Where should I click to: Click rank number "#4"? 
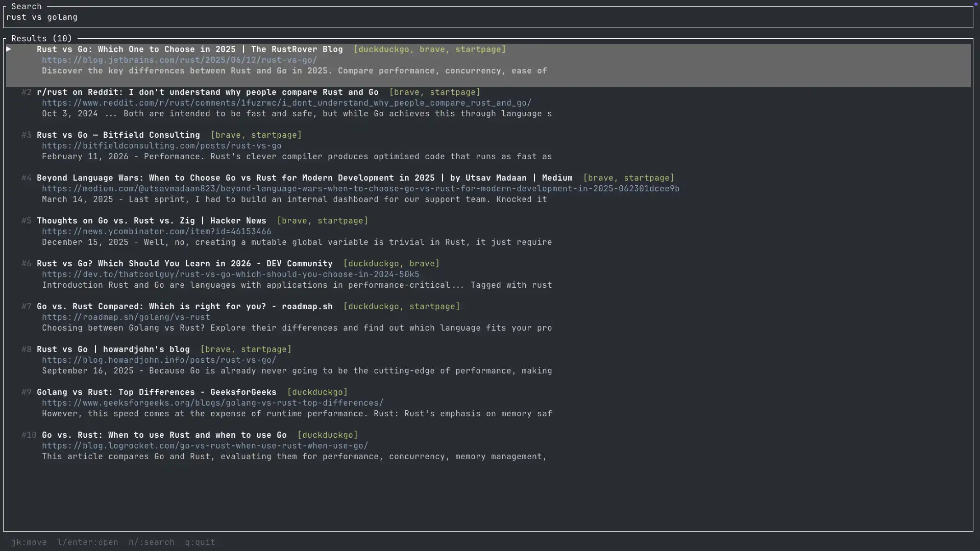point(27,178)
